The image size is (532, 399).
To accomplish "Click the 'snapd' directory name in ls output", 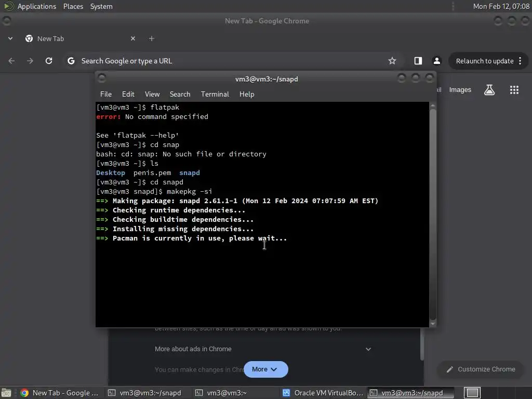I will click(189, 172).
